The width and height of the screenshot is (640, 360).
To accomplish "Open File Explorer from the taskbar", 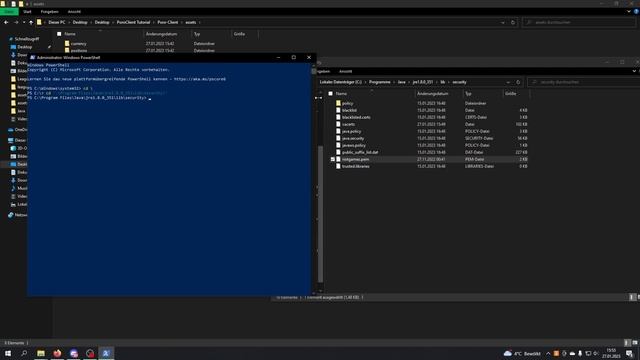I will [x=41, y=353].
